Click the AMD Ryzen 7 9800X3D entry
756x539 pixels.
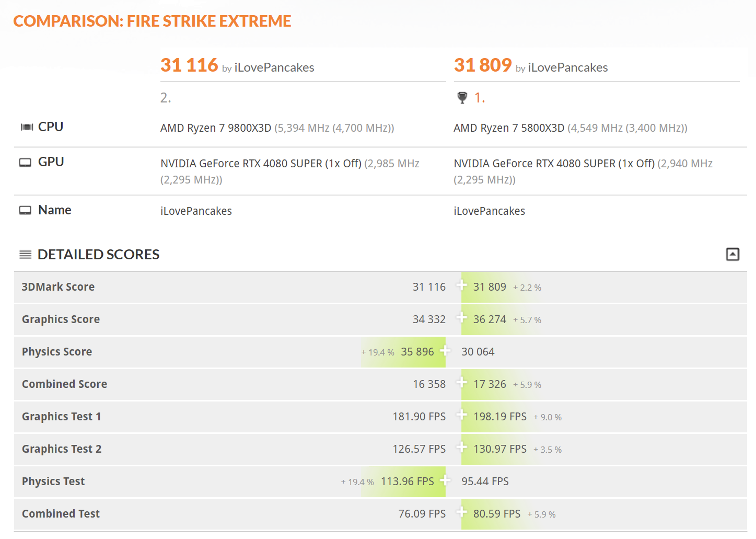click(x=216, y=128)
